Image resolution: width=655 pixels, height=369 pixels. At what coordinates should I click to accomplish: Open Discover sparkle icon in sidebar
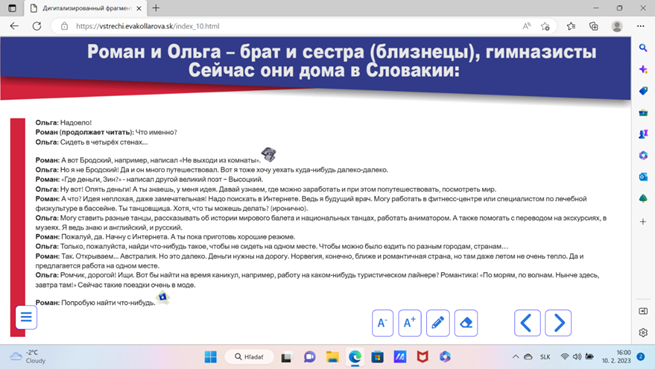[643, 69]
